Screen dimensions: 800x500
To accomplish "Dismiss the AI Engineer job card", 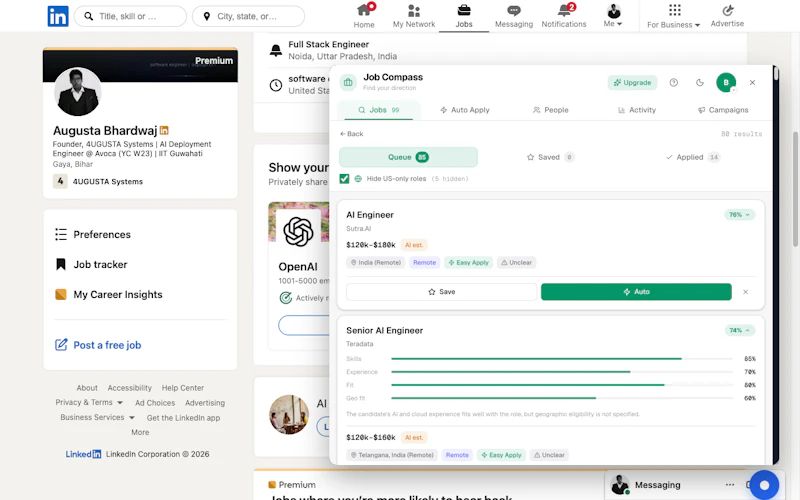I will point(745,292).
